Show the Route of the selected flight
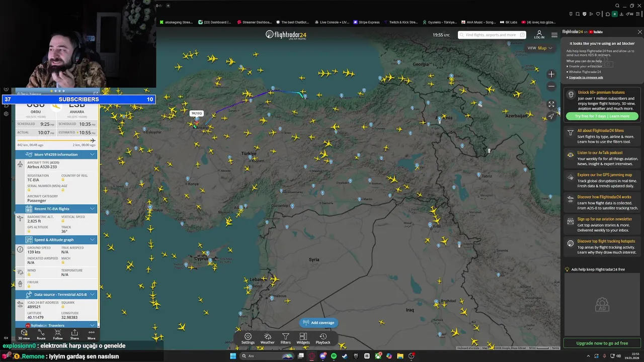Image resolution: width=644 pixels, height=362 pixels. pos(41,334)
